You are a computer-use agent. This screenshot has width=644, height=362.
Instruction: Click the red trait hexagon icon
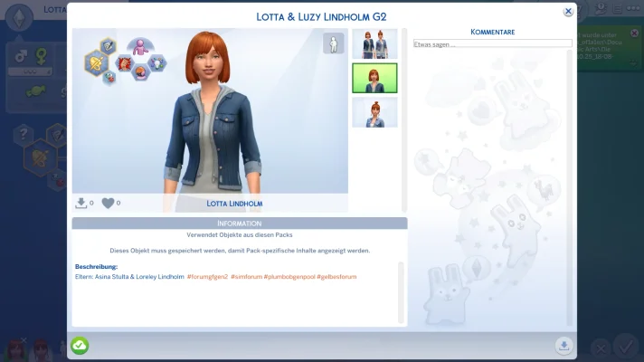coord(123,64)
